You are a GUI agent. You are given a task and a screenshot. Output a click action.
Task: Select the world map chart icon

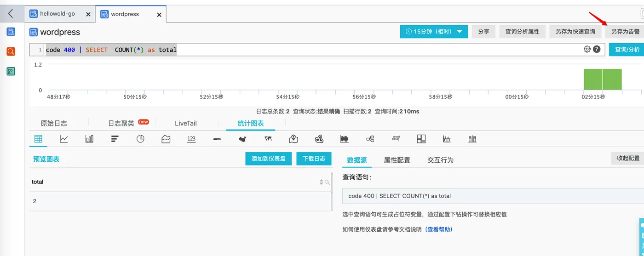tap(268, 139)
